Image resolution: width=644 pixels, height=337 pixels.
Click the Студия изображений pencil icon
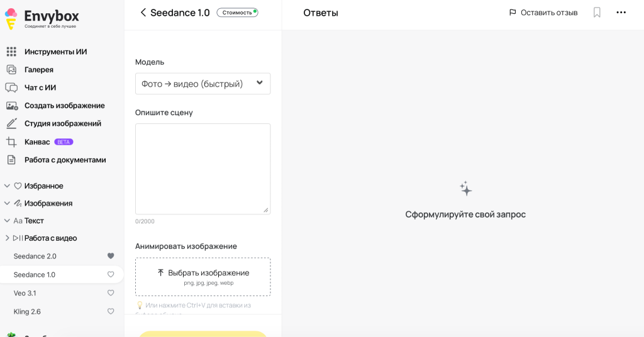[x=11, y=124]
